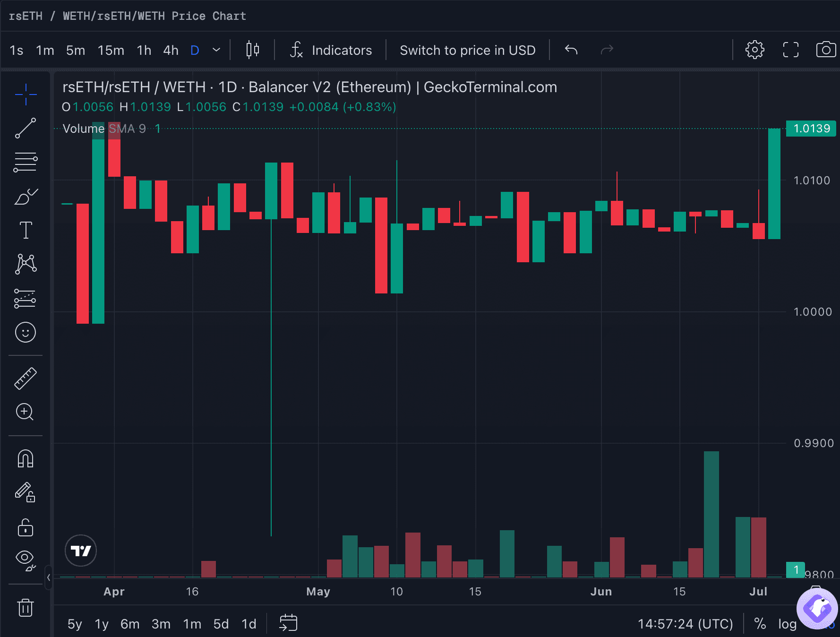Click Switch to price in USD
Screen dimensions: 840x637
coord(467,50)
